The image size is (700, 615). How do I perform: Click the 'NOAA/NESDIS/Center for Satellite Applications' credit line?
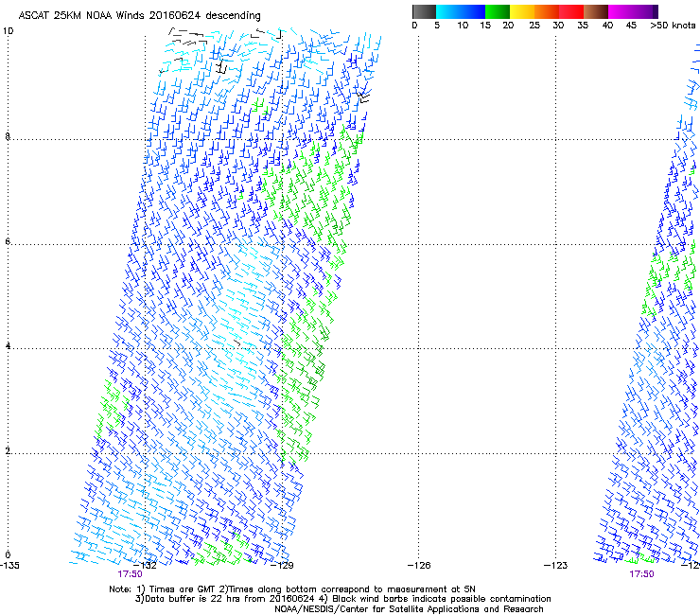[409, 609]
